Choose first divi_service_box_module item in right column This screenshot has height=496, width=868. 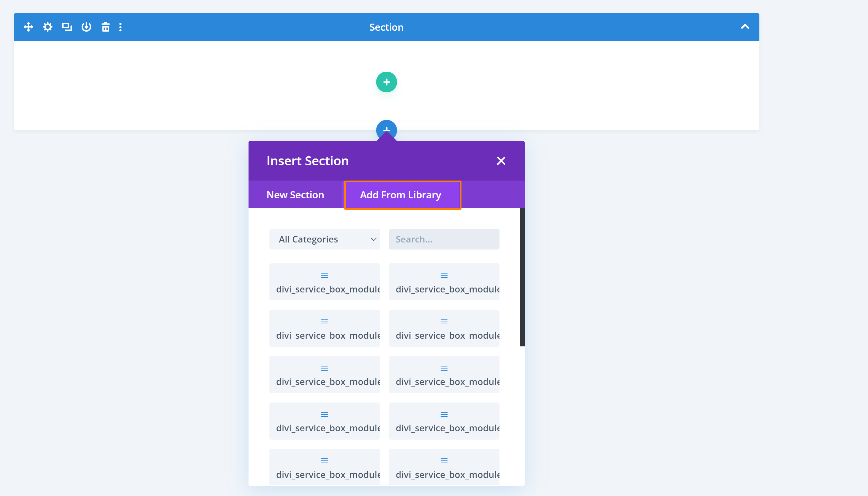(x=444, y=282)
